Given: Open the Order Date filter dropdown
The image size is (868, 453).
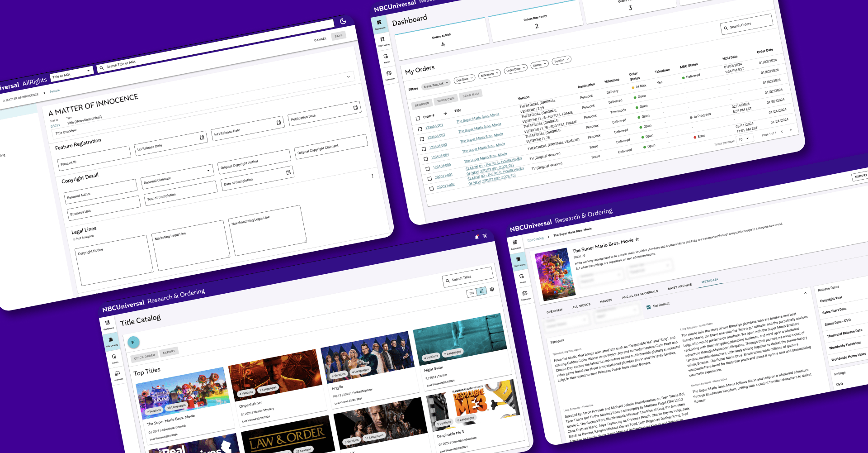Looking at the screenshot, I should pos(516,69).
